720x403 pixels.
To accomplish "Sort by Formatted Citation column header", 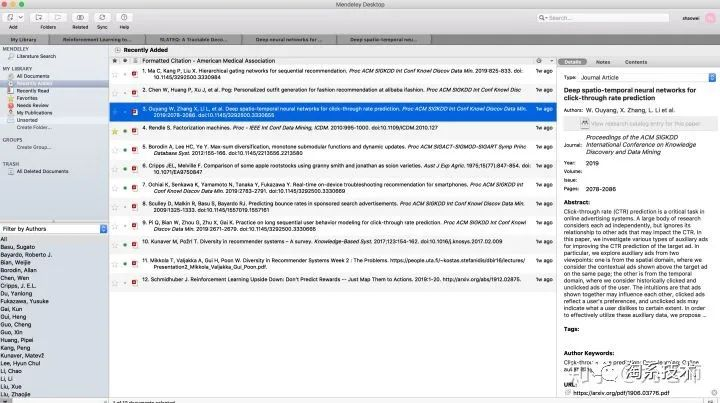I will coord(208,61).
